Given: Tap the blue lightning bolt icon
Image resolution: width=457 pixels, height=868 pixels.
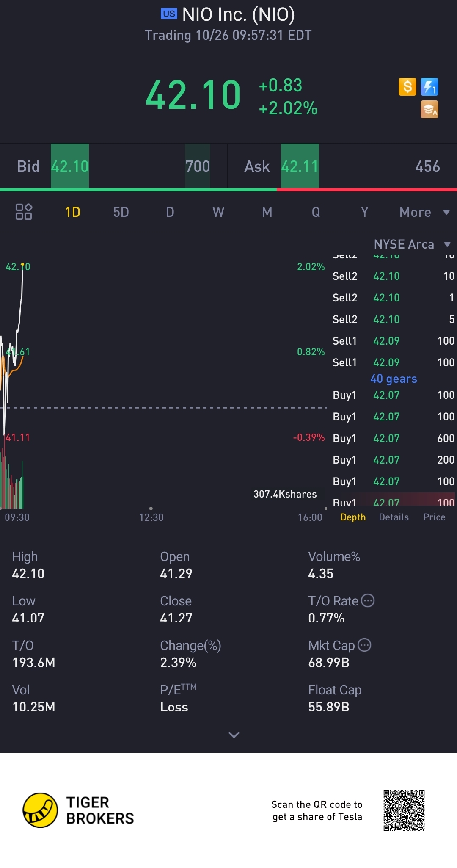Looking at the screenshot, I should [x=429, y=87].
